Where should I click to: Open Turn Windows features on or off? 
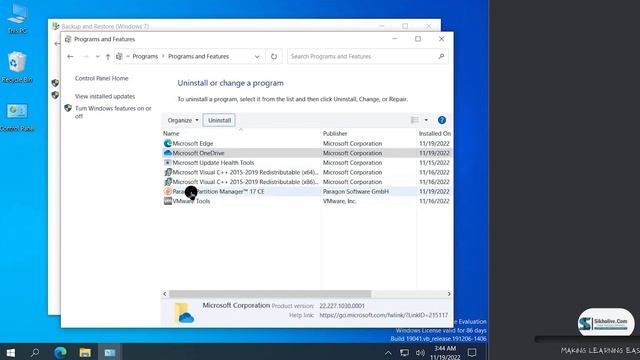tap(113, 112)
